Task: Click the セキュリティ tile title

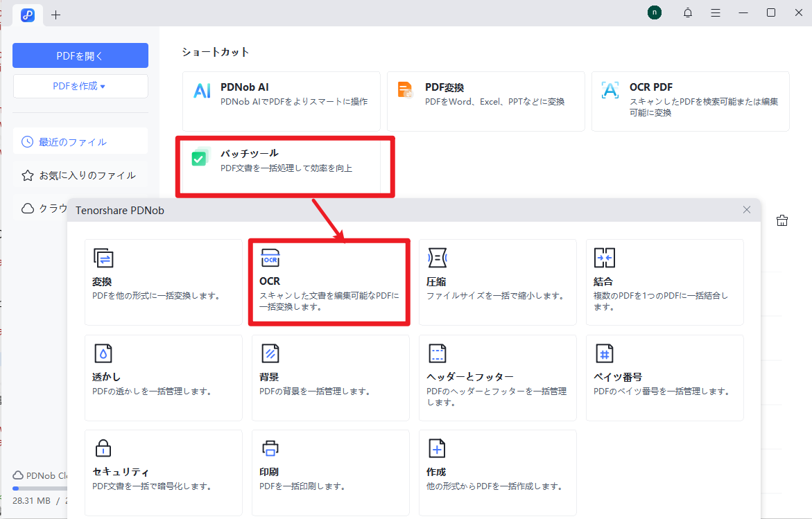Action: 121,472
